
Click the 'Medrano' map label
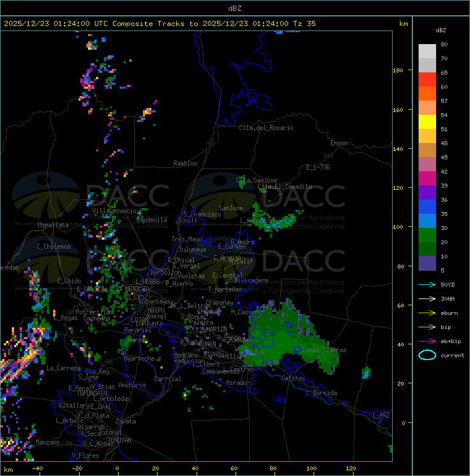186,355
